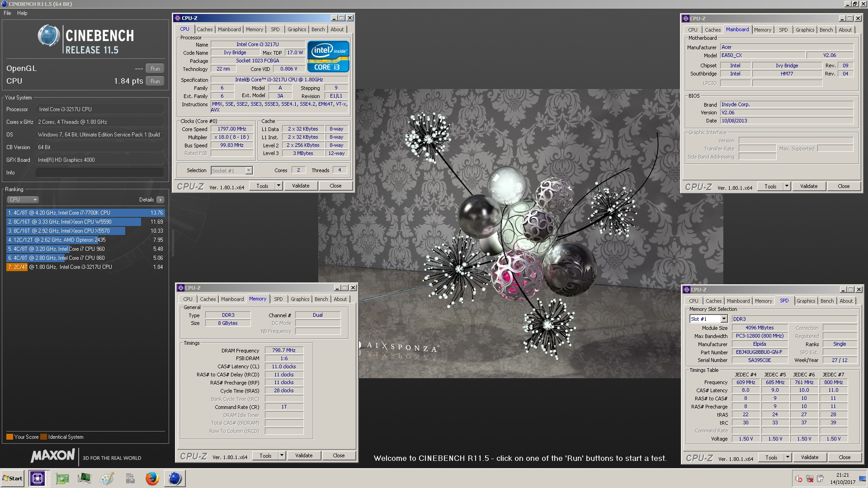868x488 pixels.
Task: Click Tools button in CPU-Z SPD window
Action: click(x=771, y=457)
